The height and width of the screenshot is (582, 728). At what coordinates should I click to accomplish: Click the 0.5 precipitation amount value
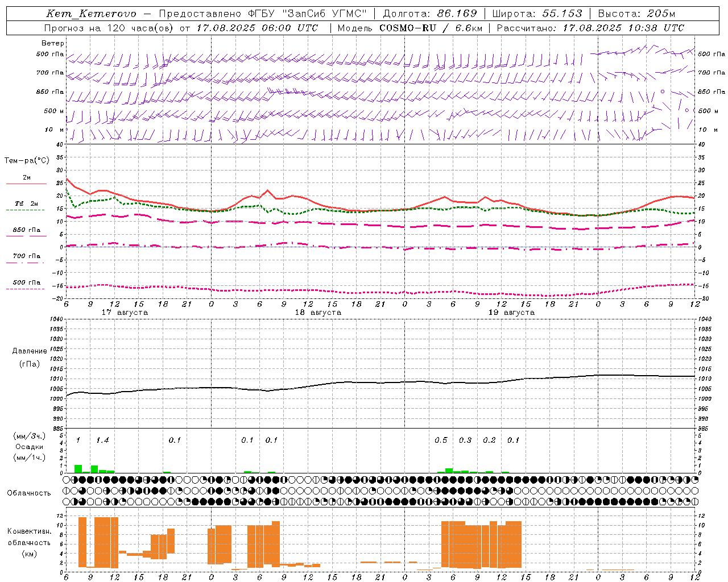(x=441, y=440)
